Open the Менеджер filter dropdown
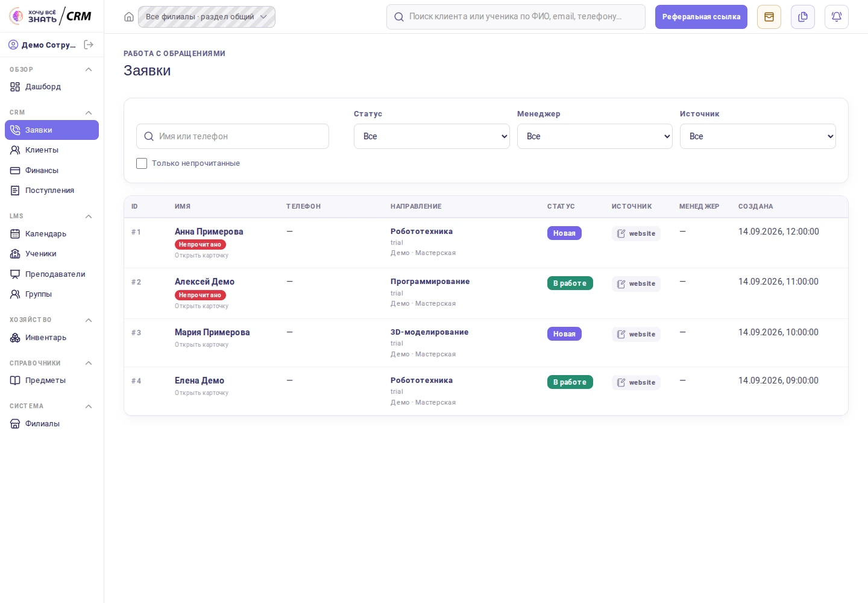 (x=595, y=136)
